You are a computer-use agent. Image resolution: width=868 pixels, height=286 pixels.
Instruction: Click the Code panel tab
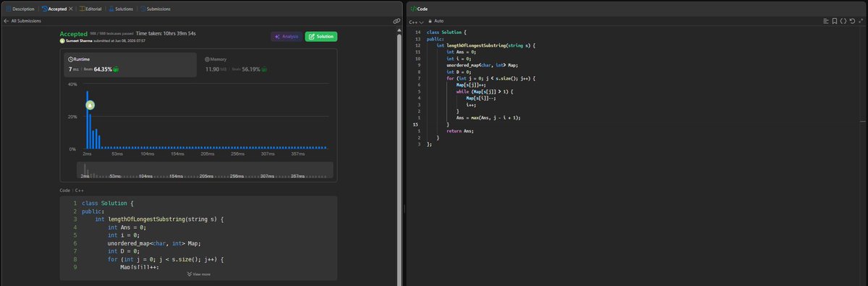point(419,9)
